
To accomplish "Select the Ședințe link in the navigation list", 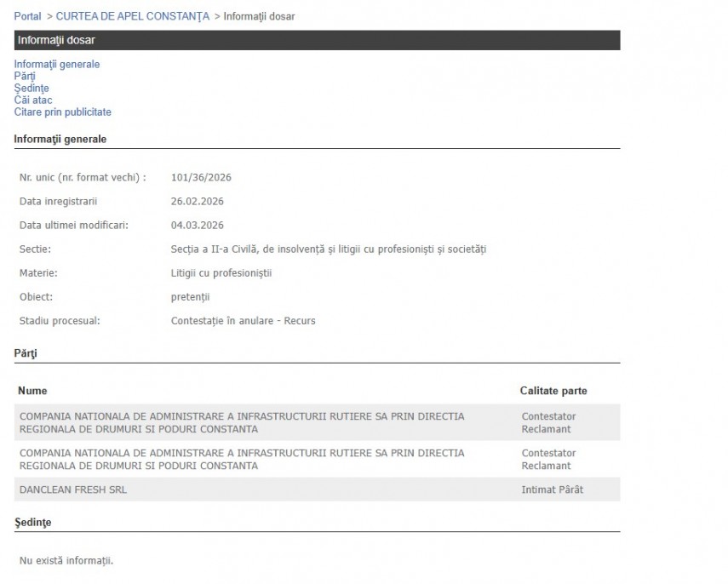I will [32, 88].
